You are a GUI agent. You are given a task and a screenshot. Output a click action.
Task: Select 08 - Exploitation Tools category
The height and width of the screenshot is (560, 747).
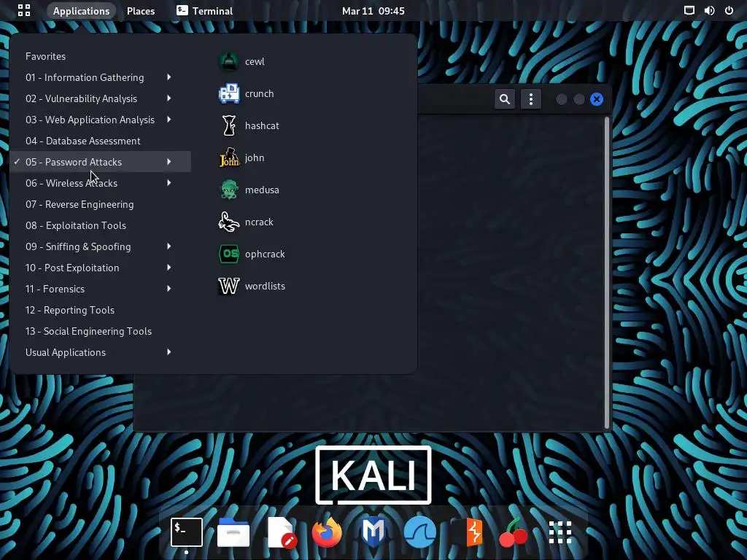point(100,225)
